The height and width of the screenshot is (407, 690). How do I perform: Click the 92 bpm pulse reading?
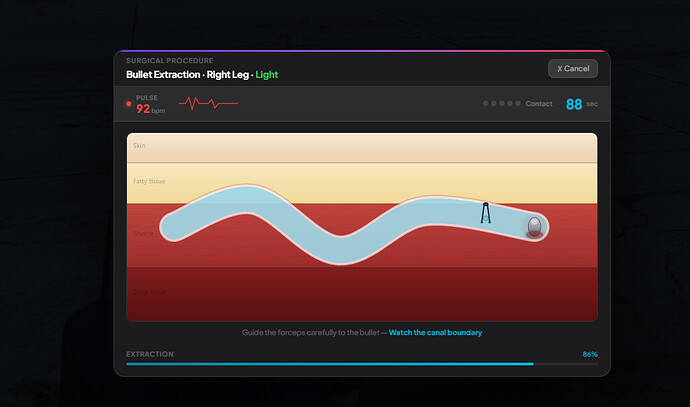tap(150, 109)
